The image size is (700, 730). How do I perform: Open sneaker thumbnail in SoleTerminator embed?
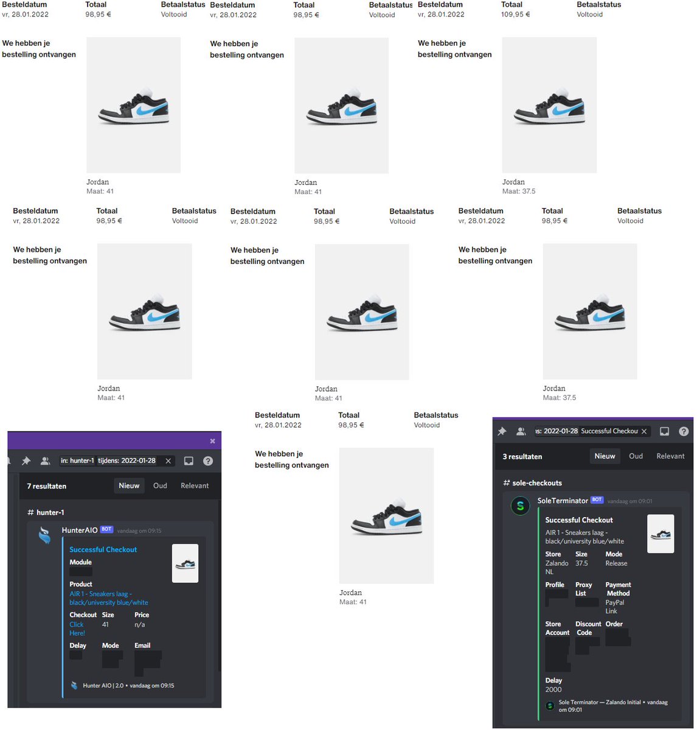[x=660, y=534]
